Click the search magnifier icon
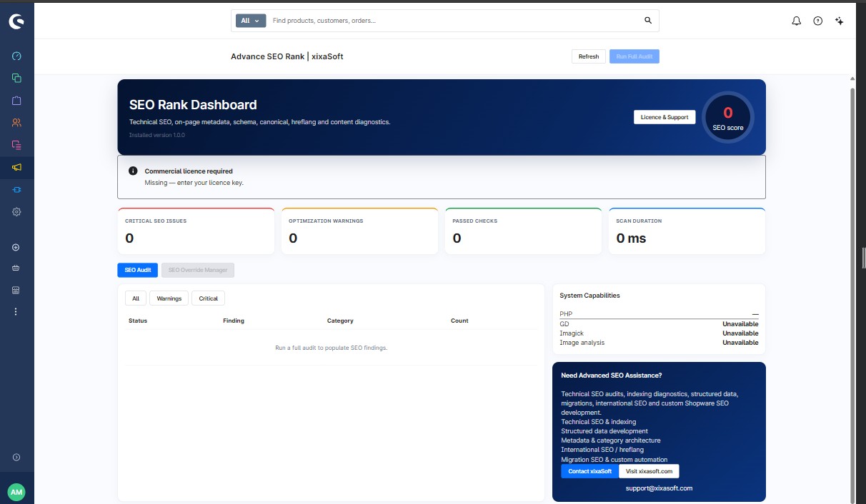This screenshot has height=504, width=866. pos(648,21)
